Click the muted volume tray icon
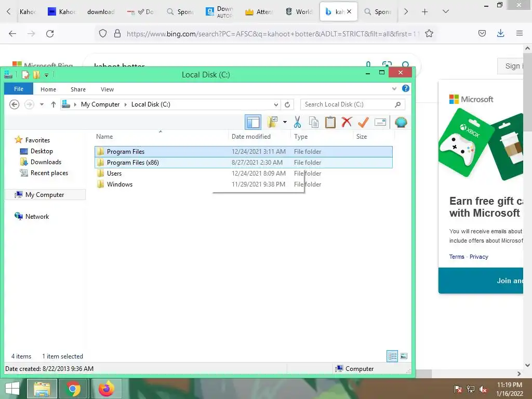 tap(483, 389)
